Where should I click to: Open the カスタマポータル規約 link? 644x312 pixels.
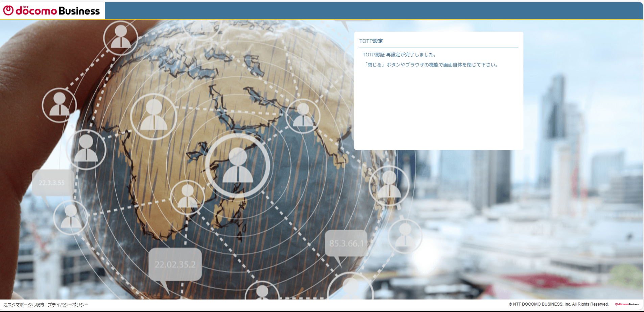coord(24,305)
